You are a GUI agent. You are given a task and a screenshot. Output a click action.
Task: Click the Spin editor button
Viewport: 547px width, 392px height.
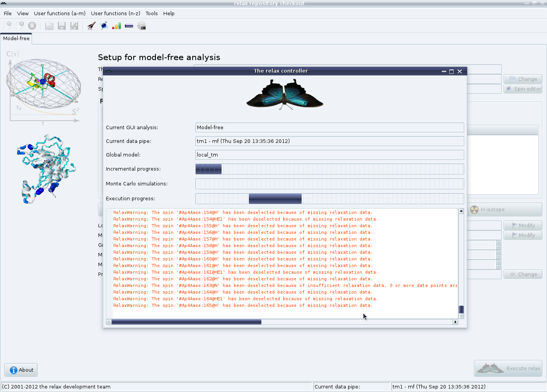[x=523, y=89]
